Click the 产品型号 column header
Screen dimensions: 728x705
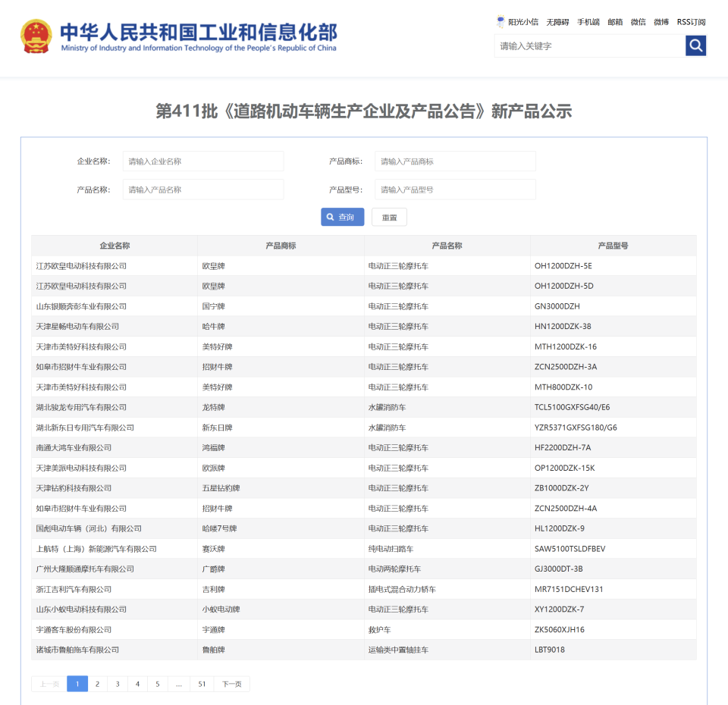(613, 246)
